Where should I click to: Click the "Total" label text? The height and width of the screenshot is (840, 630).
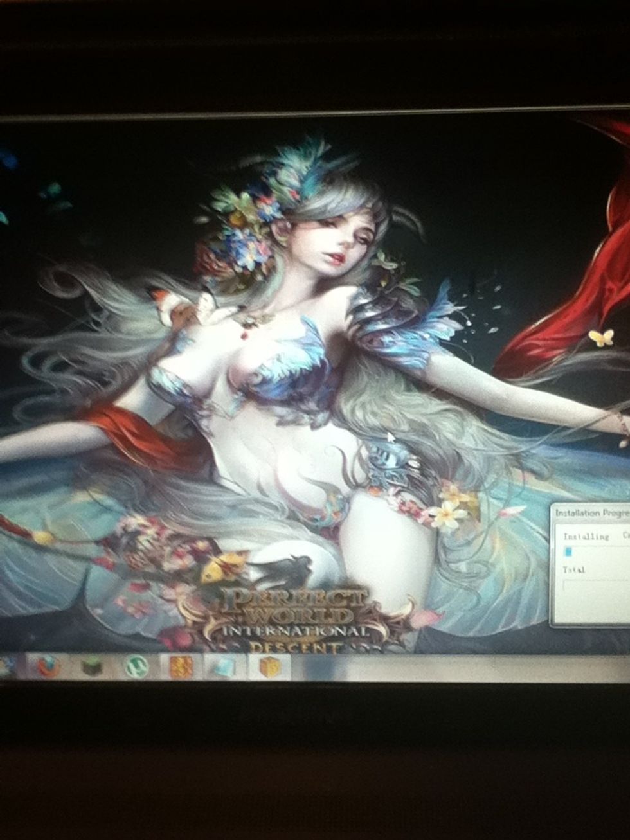tap(573, 570)
